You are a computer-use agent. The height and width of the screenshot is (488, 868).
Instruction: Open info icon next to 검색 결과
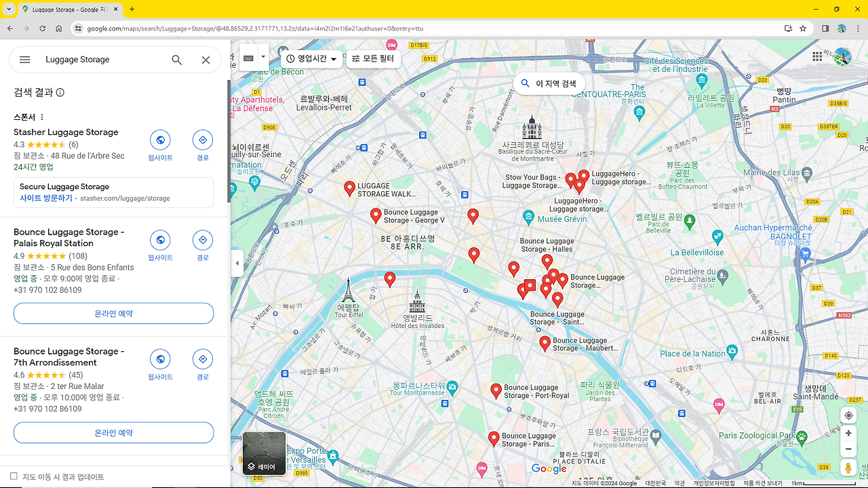tap(60, 93)
